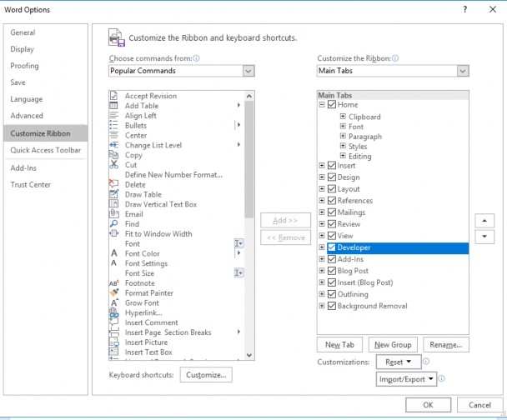Screen dimensions: 507x420
Task: Move selected tab up with arrow button
Action: [x=484, y=221]
